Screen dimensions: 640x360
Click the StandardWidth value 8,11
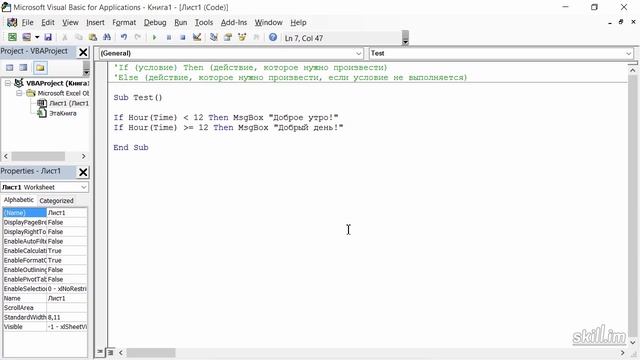67,317
